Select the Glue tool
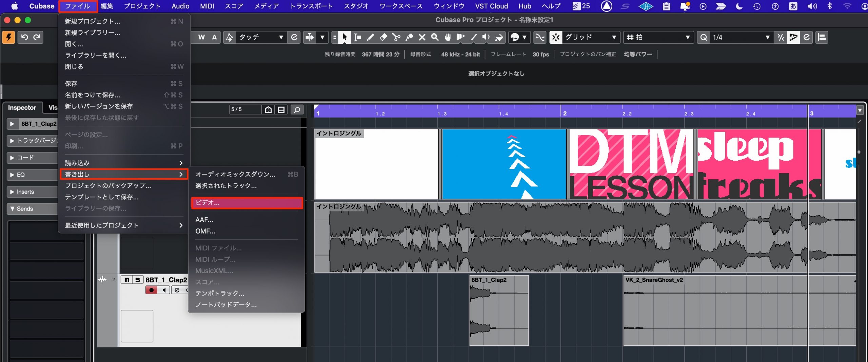Viewport: 868px width, 362px height. tap(409, 37)
